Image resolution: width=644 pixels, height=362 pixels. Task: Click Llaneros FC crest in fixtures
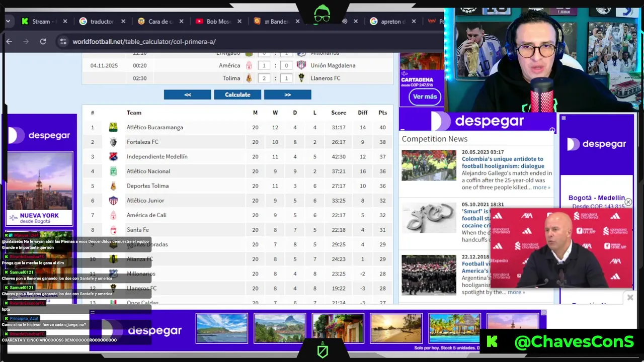[301, 78]
